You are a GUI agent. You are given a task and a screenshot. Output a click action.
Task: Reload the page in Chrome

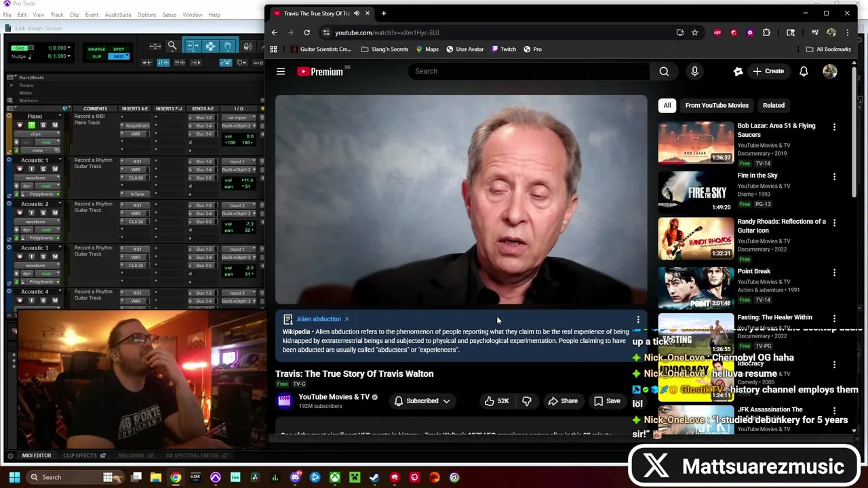tap(307, 33)
